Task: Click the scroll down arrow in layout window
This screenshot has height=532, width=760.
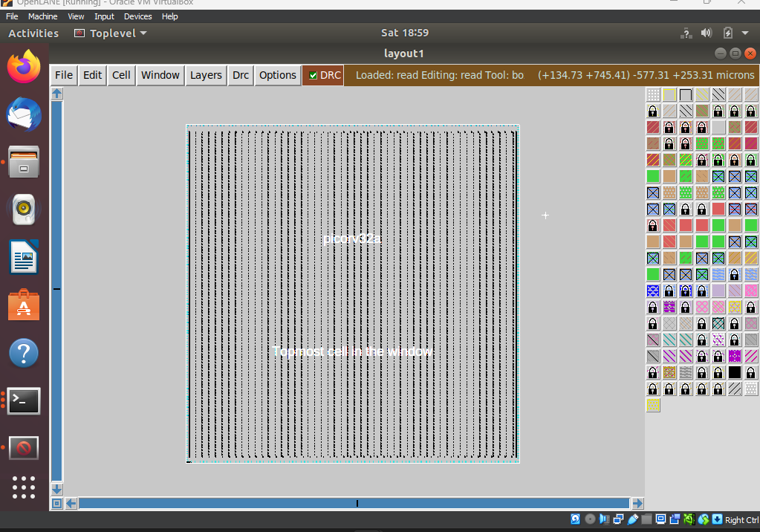Action: [x=56, y=489]
